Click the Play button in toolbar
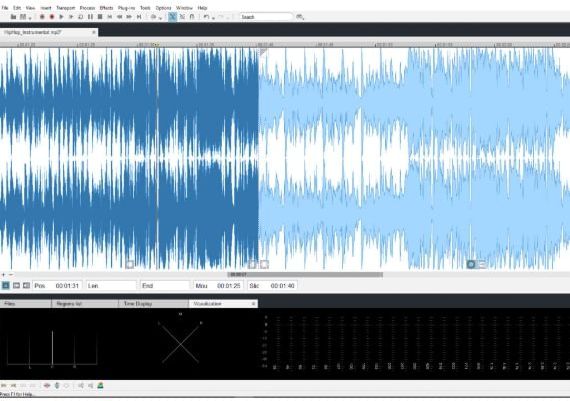The height and width of the screenshot is (401, 570). click(61, 17)
